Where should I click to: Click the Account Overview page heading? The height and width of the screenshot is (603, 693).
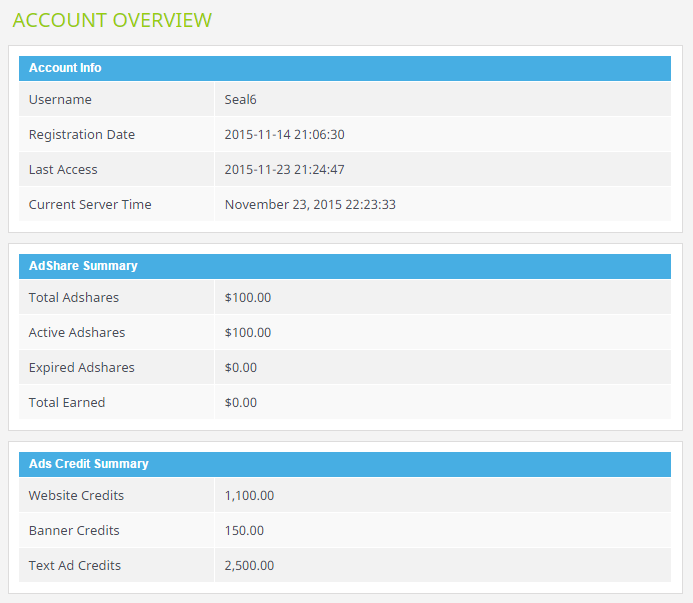112,20
